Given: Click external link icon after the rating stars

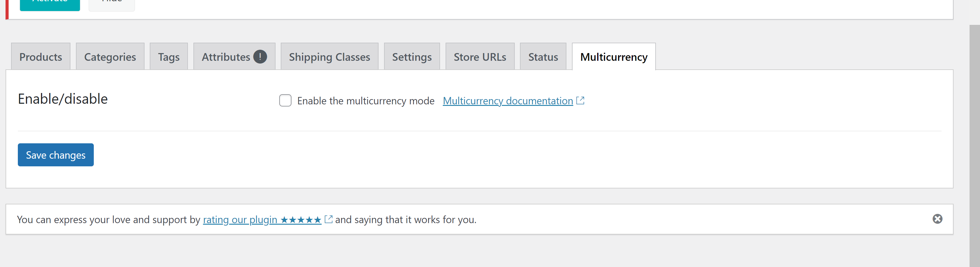Looking at the screenshot, I should click(x=328, y=219).
